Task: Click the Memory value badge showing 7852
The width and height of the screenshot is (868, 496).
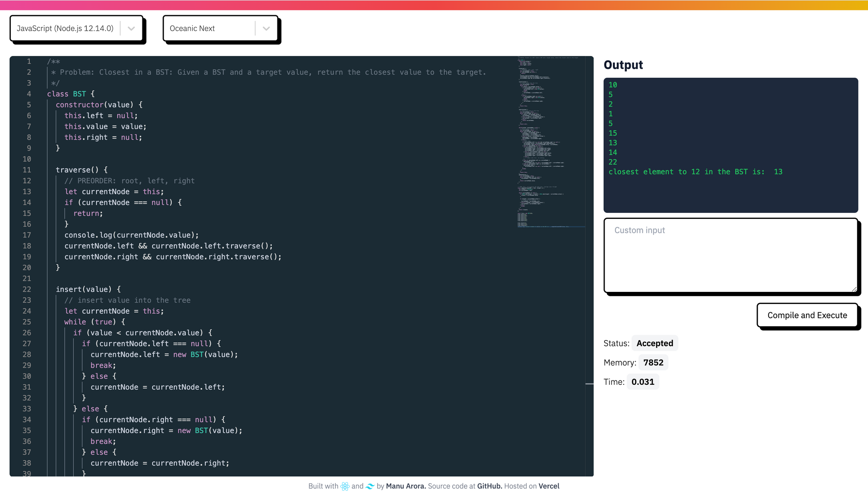Action: [x=653, y=362]
